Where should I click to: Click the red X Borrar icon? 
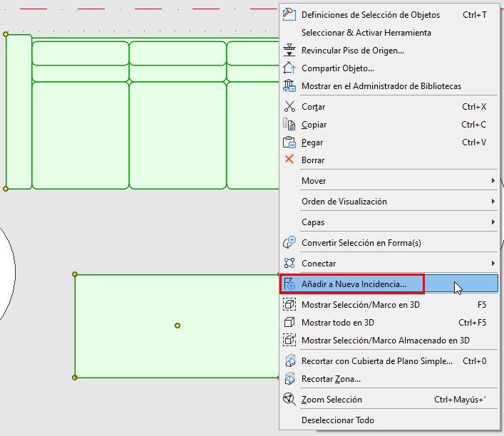coord(289,160)
